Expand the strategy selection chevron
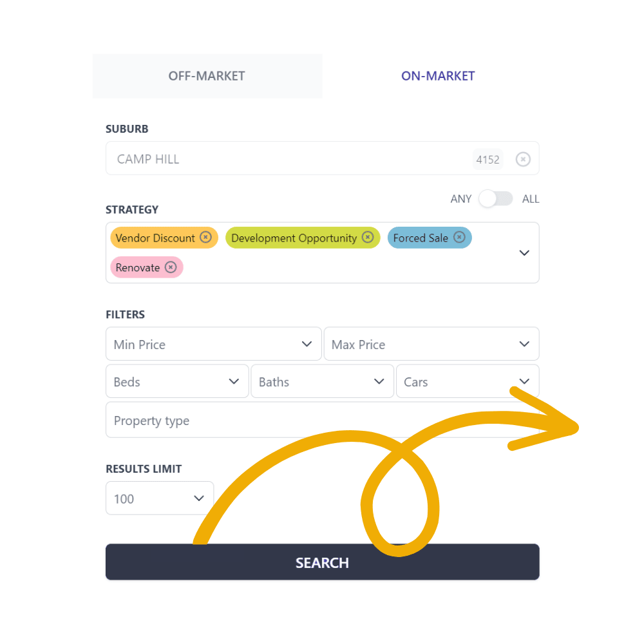The image size is (644, 644). click(x=524, y=252)
